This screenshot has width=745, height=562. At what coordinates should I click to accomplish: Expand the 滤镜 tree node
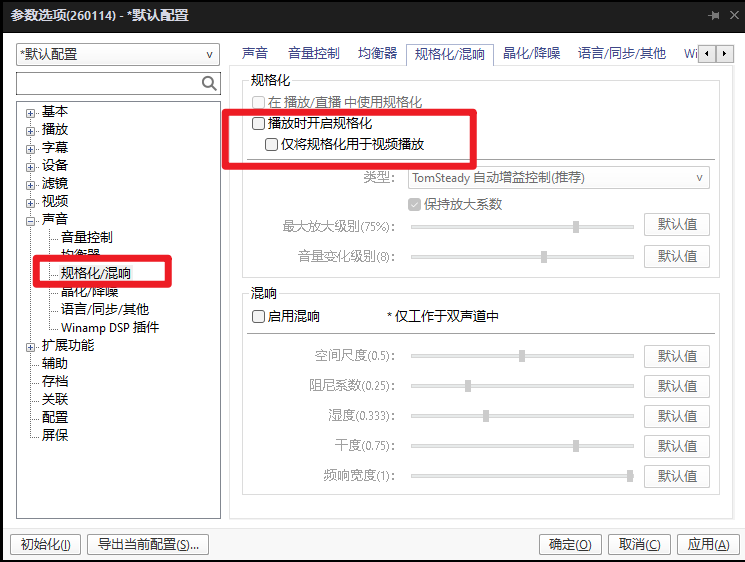pos(30,185)
